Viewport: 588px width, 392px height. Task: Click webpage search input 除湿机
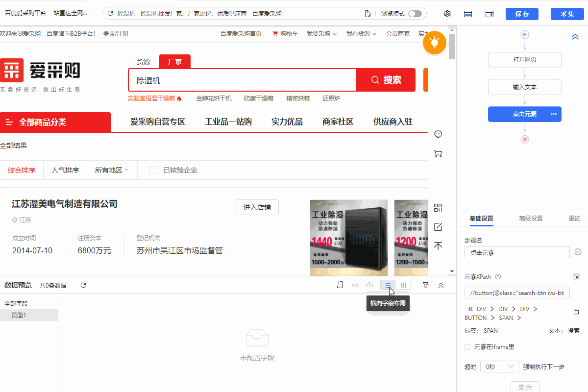[242, 80]
